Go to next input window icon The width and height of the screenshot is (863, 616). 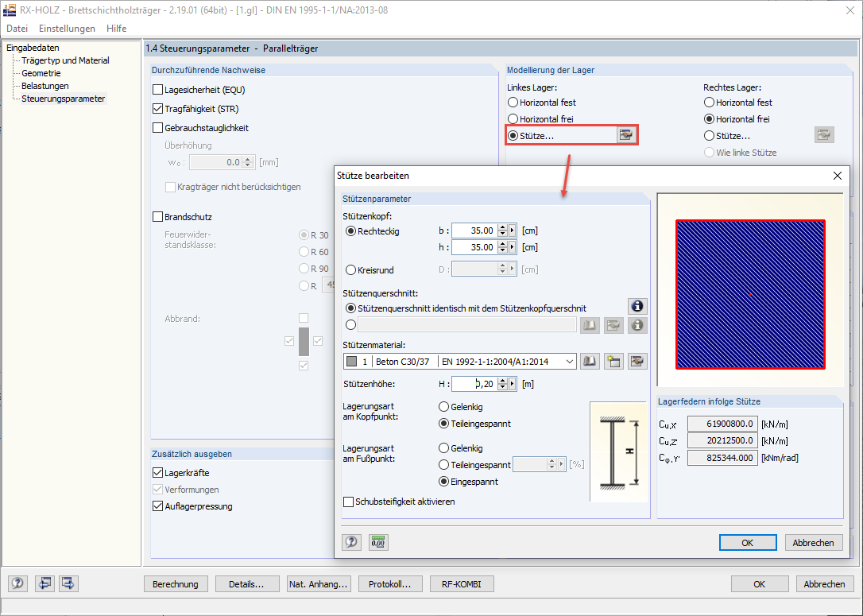[69, 583]
